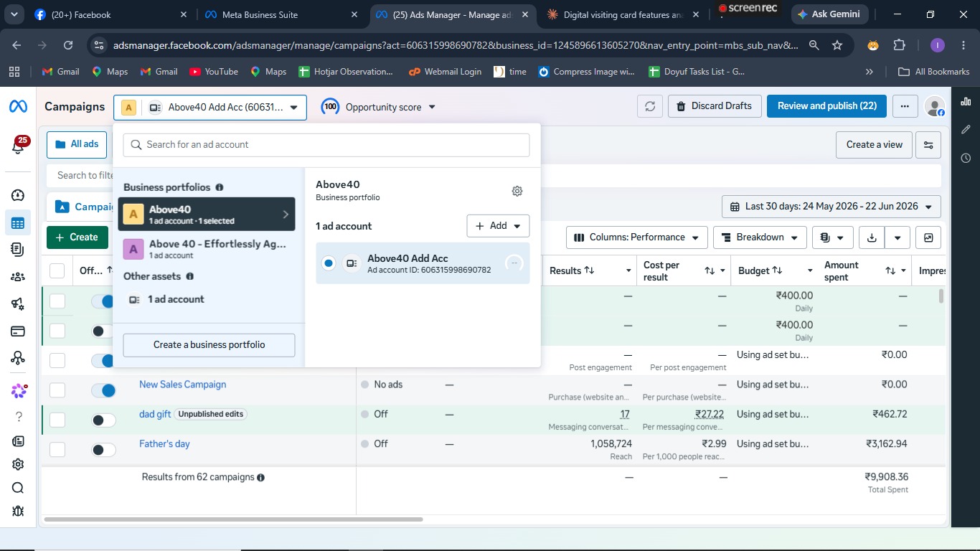Open the Father's day campaign link

[164, 444]
